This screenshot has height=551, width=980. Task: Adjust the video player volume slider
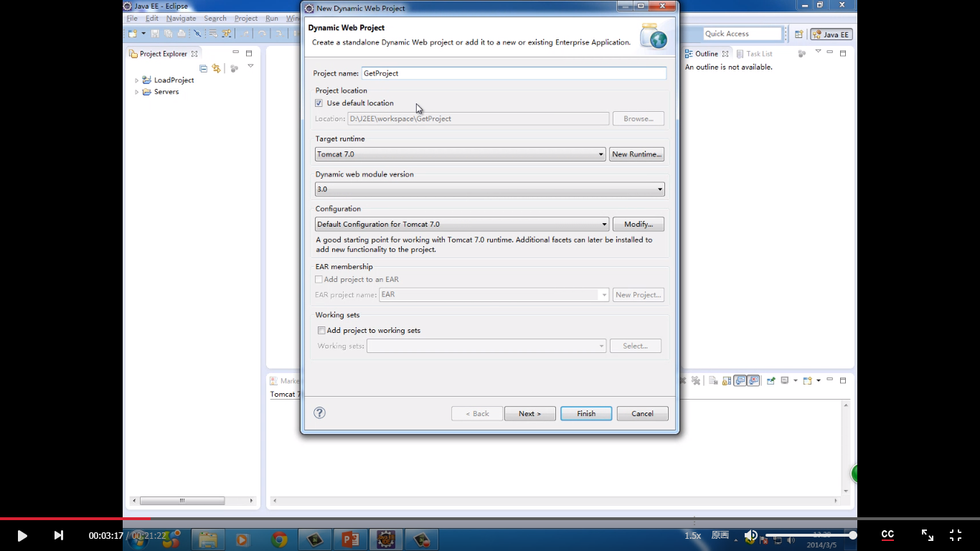click(810, 535)
